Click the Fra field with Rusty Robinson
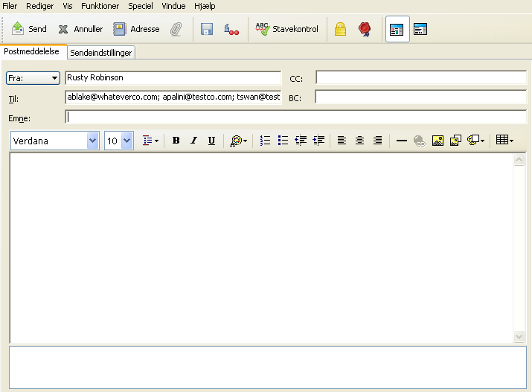Screen dimensions: 532x392 point(173,77)
